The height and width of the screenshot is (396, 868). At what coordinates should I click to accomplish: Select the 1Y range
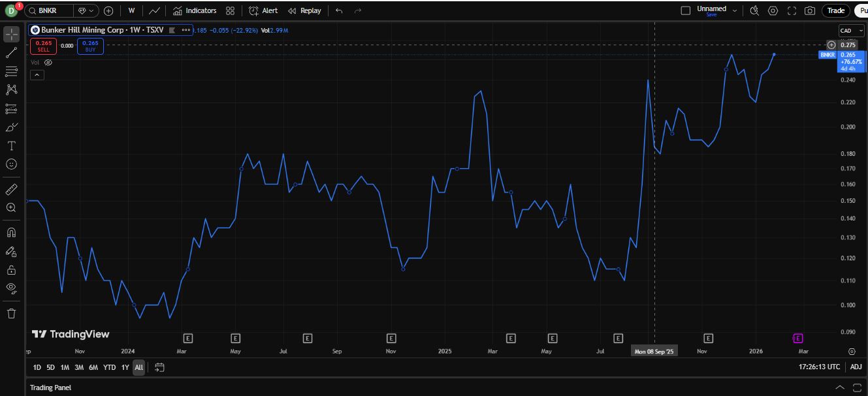click(x=125, y=367)
